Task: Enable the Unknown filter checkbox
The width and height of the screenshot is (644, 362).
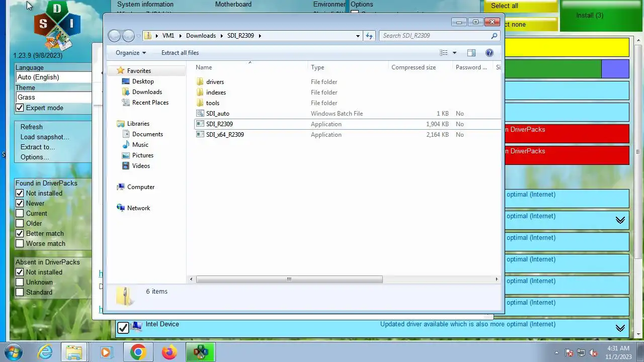Action: 20,282
